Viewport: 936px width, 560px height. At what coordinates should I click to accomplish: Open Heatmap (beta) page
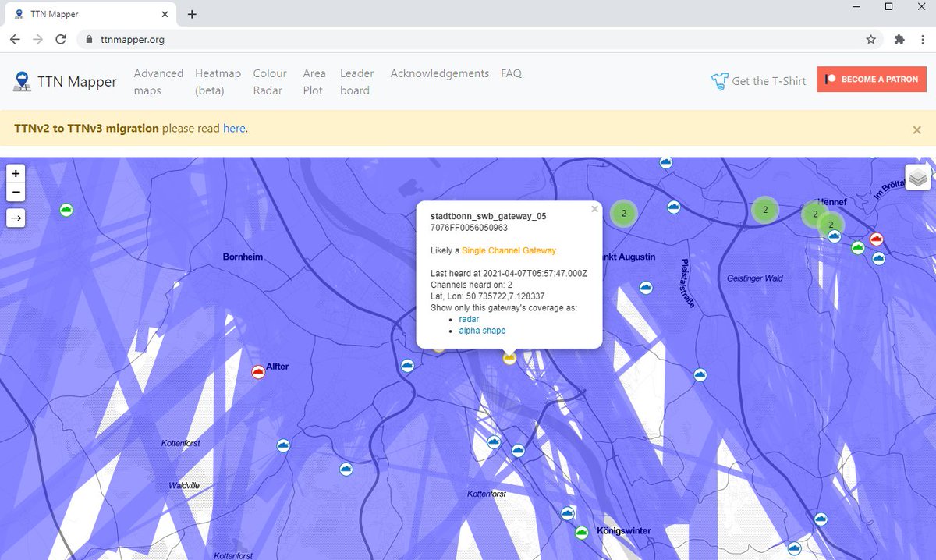218,82
